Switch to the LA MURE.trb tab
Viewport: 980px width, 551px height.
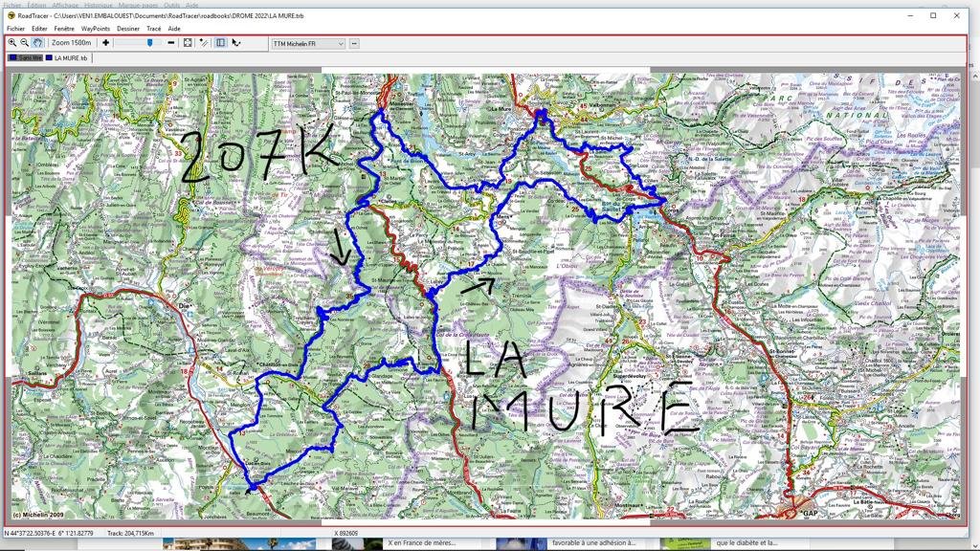(67, 58)
